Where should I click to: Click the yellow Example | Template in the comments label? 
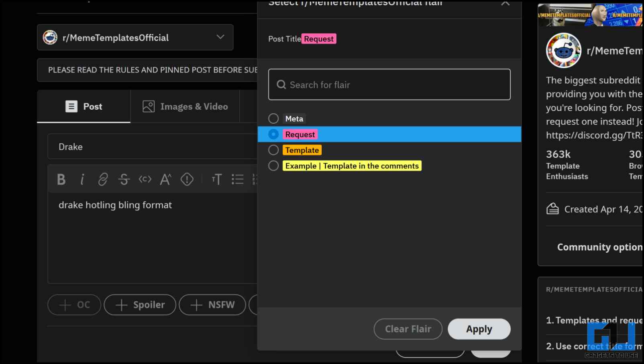(x=352, y=166)
